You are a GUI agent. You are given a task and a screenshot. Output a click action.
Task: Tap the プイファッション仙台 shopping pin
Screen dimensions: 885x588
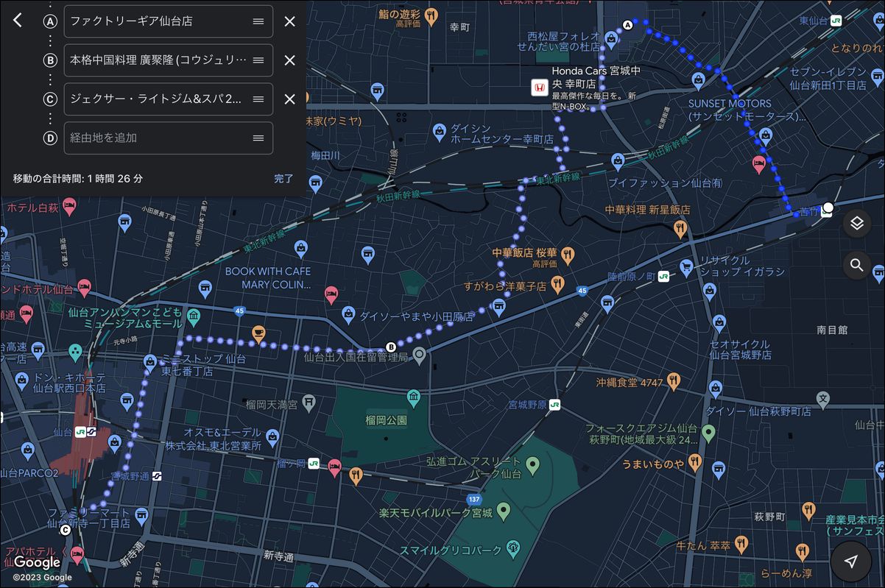(x=618, y=160)
